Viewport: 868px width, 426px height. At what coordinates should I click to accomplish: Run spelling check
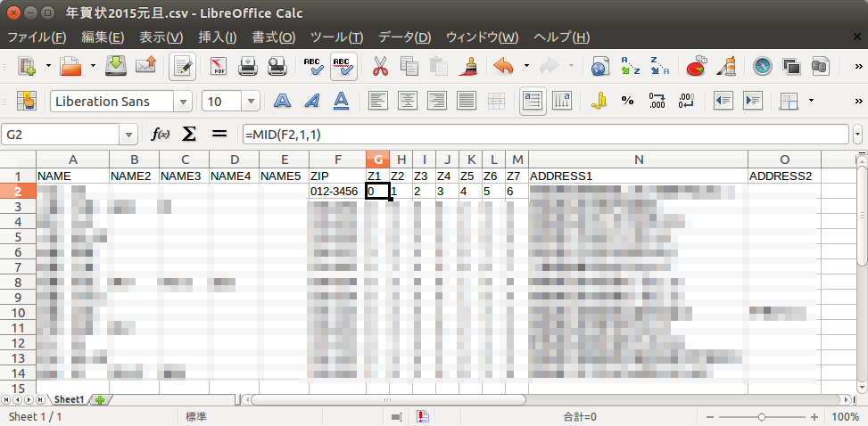pyautogui.click(x=314, y=67)
